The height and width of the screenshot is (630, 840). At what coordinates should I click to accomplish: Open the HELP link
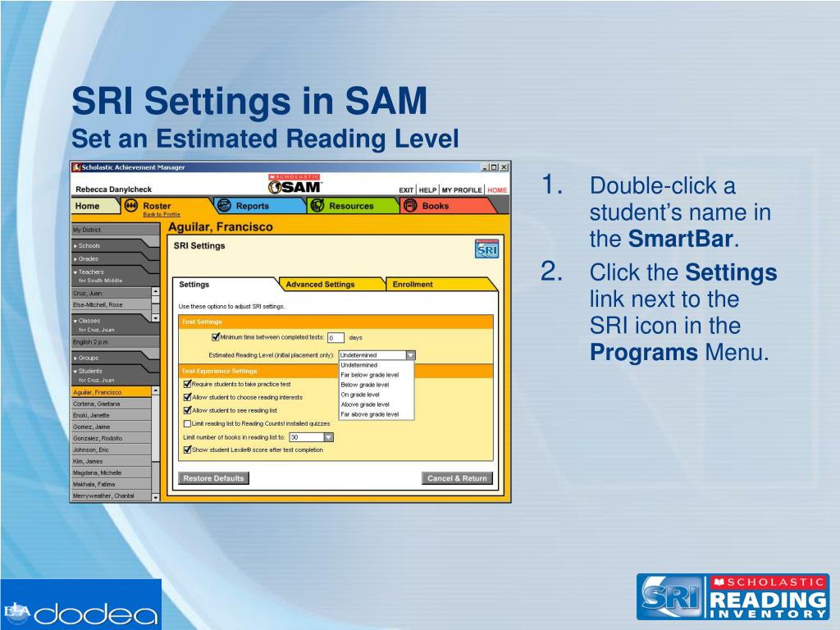(427, 190)
